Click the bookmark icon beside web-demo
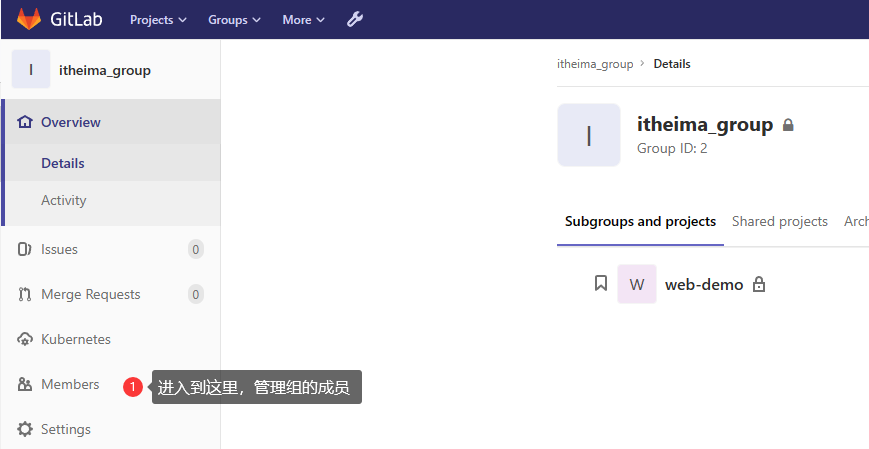The width and height of the screenshot is (869, 449). (x=601, y=283)
